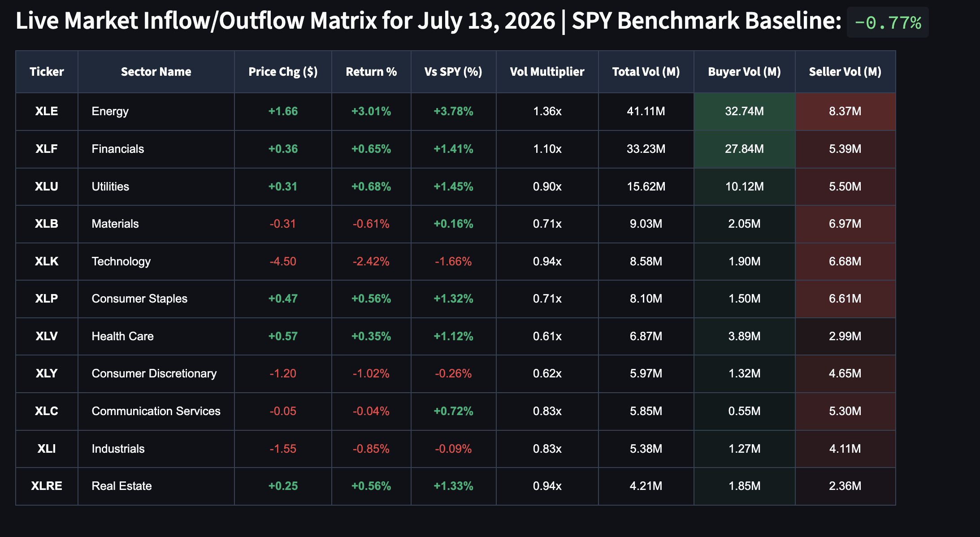Click Energy's buyer volume 32.74M
This screenshot has height=537, width=980.
pos(745,111)
